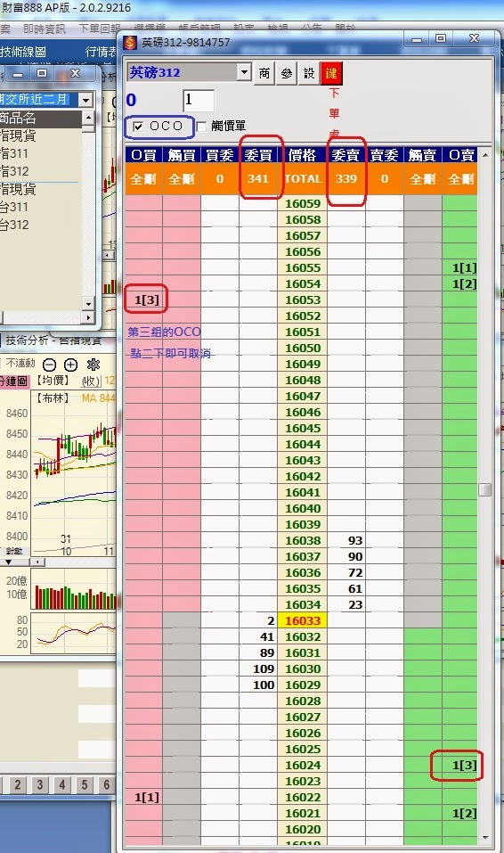Click the 【均價】 indicator label
This screenshot has height=853, width=504.
point(53,381)
